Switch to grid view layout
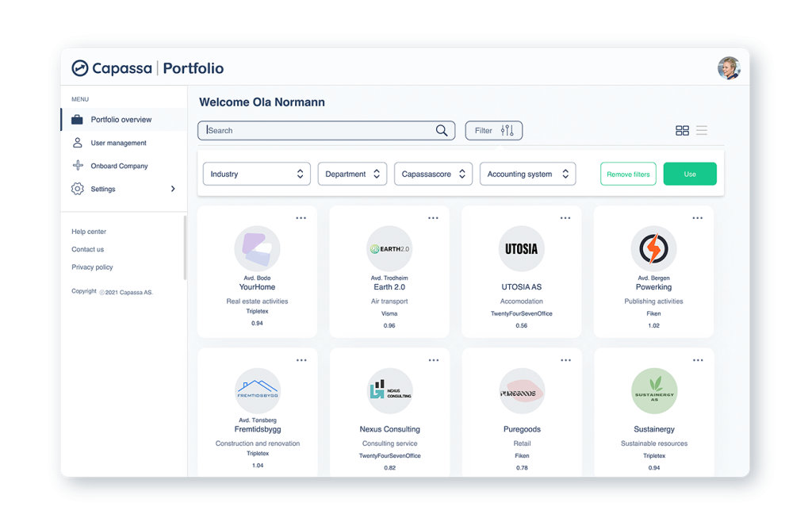 point(682,131)
